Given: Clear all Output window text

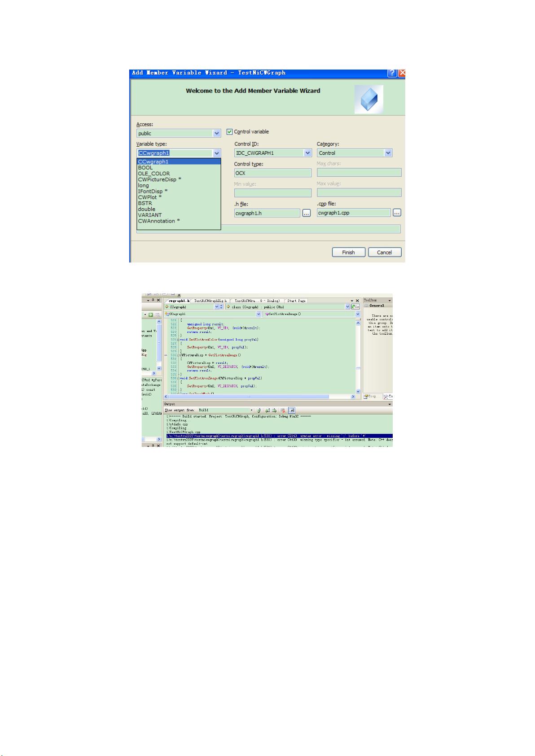Looking at the screenshot, I should [283, 410].
